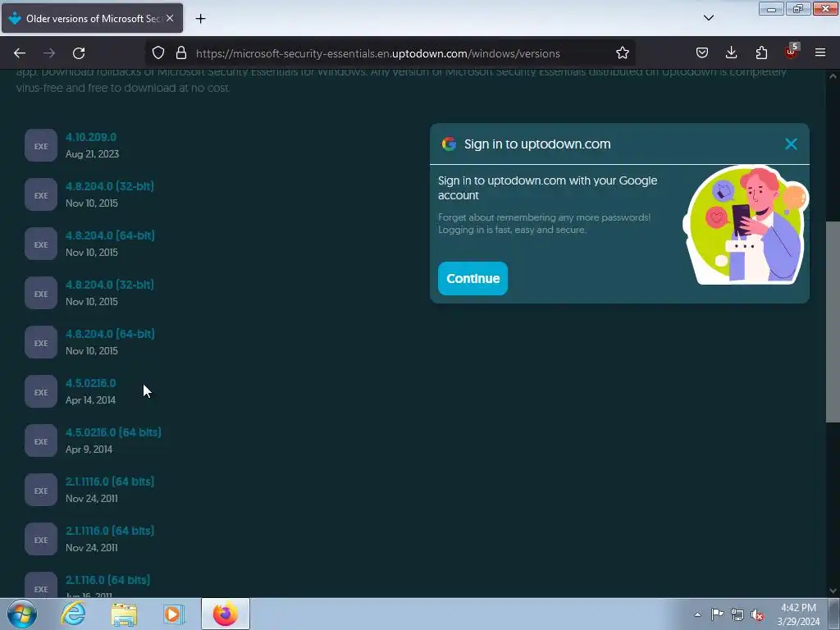Image resolution: width=840 pixels, height=630 pixels.
Task: Open second 4.8.204.0 (64-bit) version link
Action: 110,335
